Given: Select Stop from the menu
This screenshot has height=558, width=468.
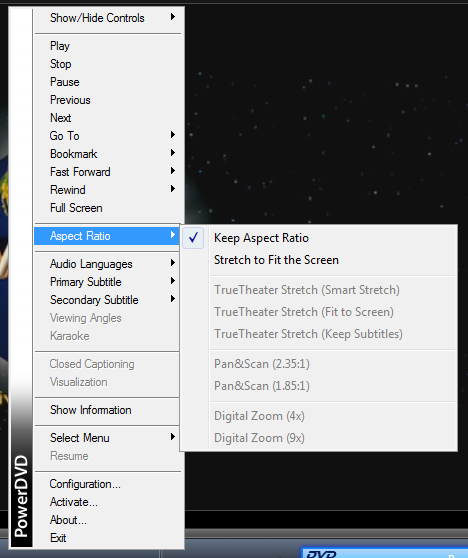Looking at the screenshot, I should [108, 64].
